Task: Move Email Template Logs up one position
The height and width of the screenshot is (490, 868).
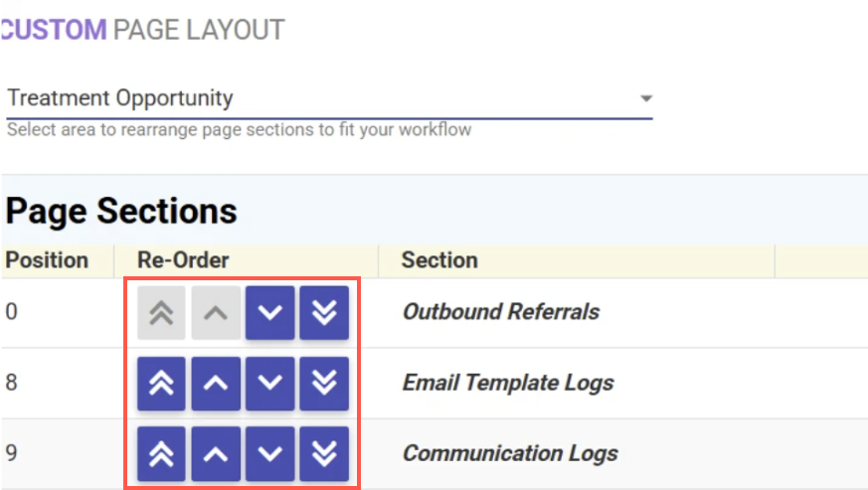Action: coord(216,384)
